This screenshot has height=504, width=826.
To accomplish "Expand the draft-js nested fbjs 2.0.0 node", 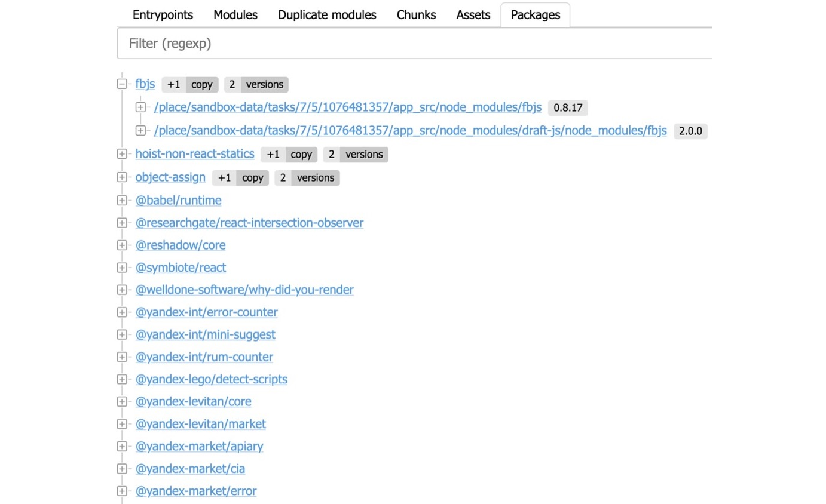I will tap(141, 130).
